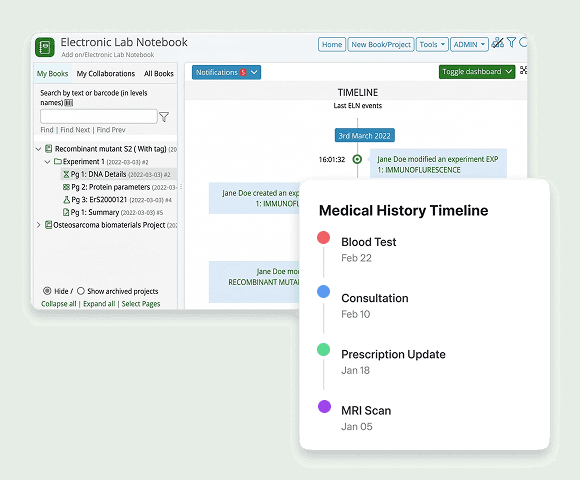Click the 3rd March 2022 date label
Screen dimensions: 580x480
[365, 135]
